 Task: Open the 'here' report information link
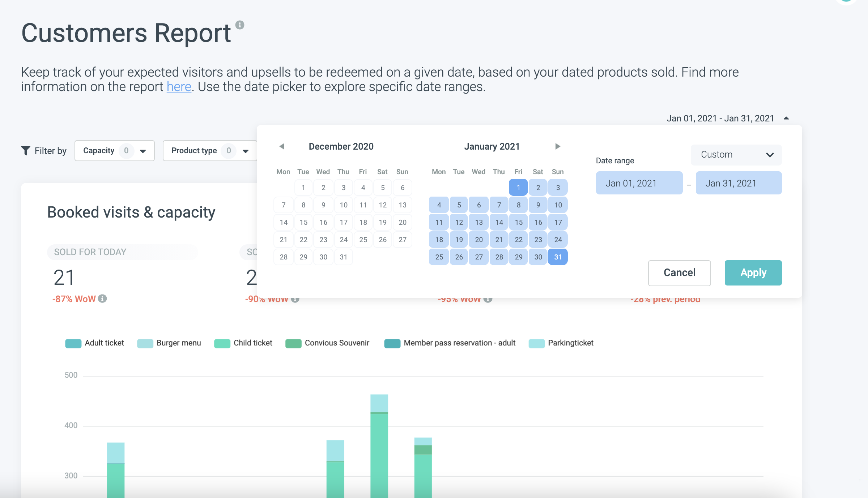pyautogui.click(x=179, y=87)
